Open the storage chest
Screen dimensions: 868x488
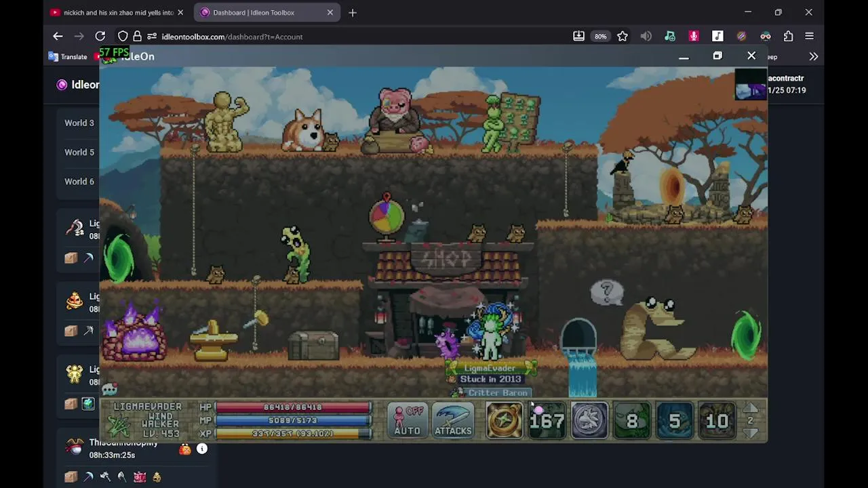313,345
